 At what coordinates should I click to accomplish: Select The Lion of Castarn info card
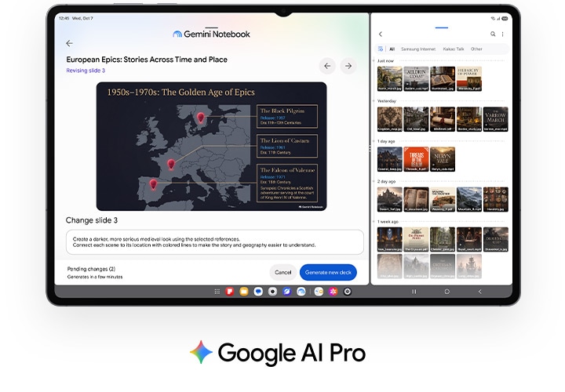pos(287,146)
